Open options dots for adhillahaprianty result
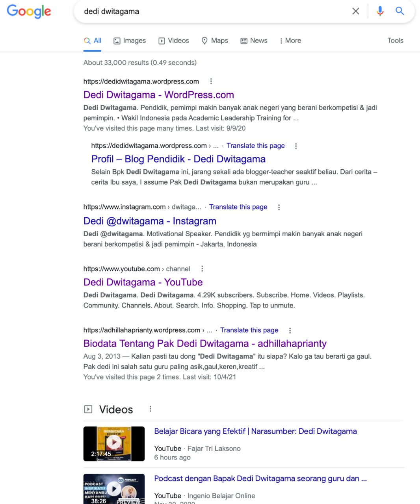Viewport: 420px width, 504px height. click(x=290, y=331)
